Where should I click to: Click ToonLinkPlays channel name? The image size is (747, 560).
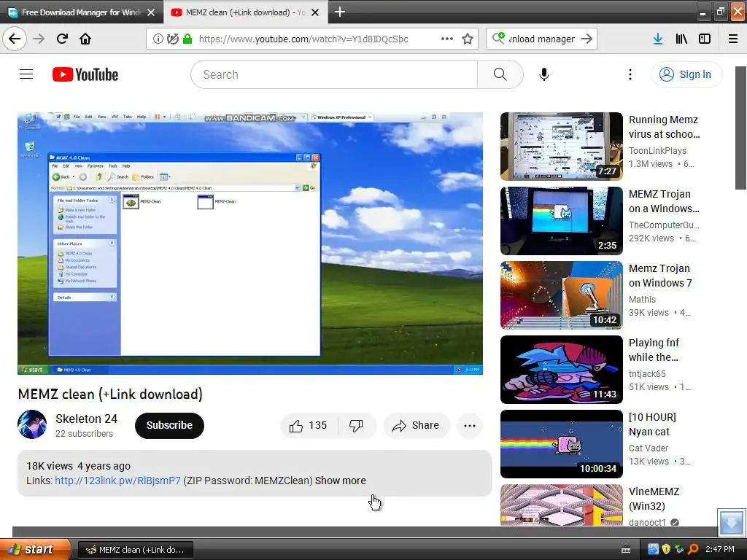657,150
